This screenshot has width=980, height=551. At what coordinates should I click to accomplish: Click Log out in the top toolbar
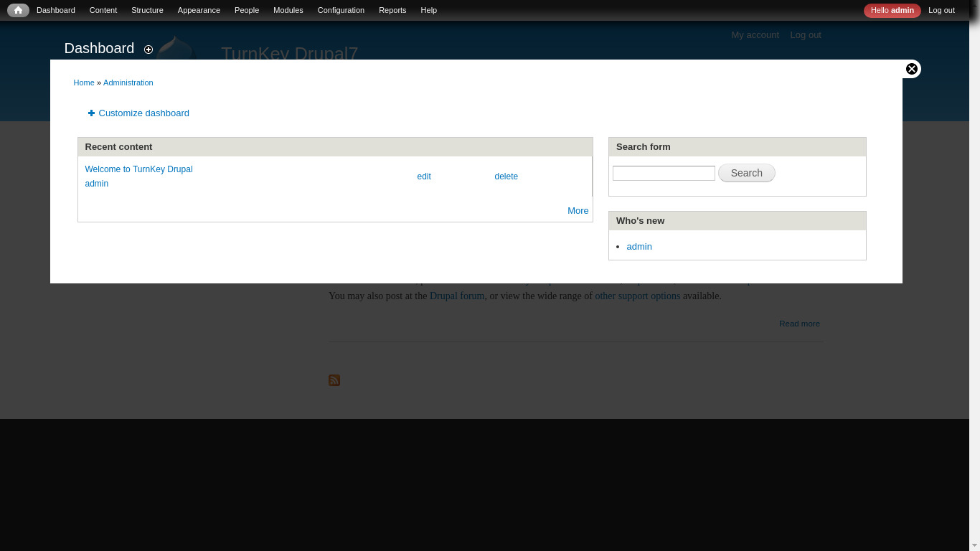941,10
